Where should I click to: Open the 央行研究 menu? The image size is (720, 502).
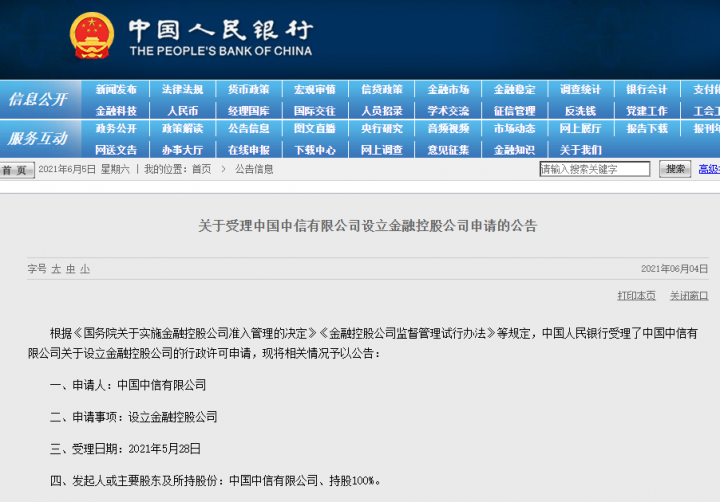click(382, 129)
